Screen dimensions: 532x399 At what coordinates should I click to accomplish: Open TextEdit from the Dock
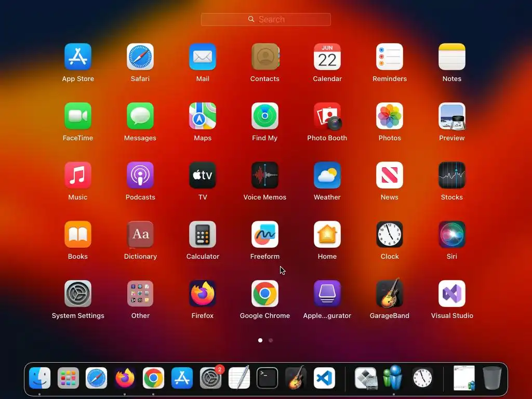pyautogui.click(x=239, y=377)
